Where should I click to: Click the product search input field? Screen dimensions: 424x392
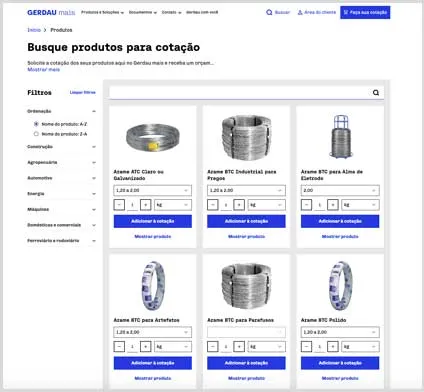tap(246, 93)
